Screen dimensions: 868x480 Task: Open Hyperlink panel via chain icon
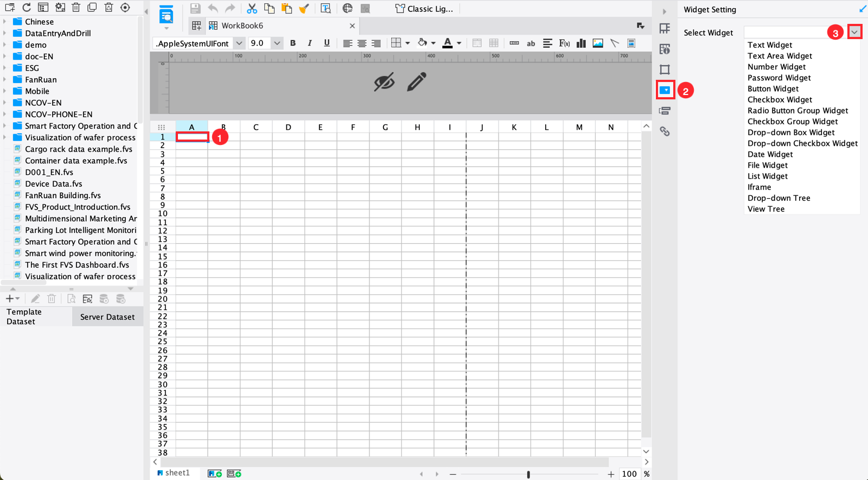(665, 131)
